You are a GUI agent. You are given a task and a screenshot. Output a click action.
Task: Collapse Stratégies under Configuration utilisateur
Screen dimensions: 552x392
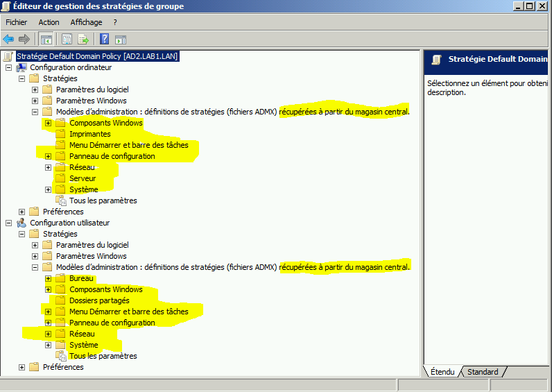point(21,234)
